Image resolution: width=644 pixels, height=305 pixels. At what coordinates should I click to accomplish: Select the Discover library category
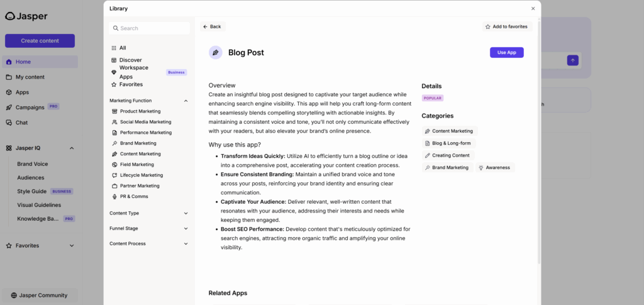click(130, 60)
